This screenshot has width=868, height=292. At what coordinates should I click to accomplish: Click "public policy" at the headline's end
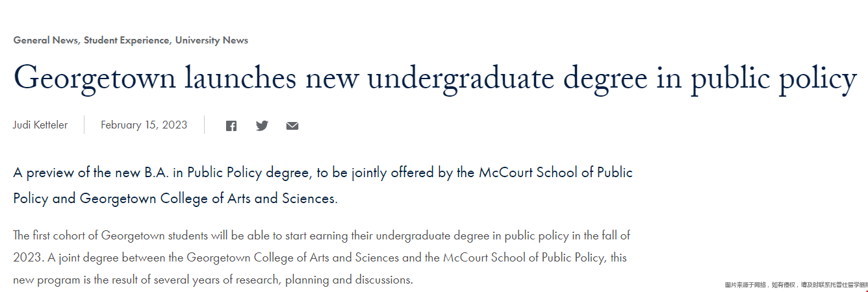click(774, 79)
